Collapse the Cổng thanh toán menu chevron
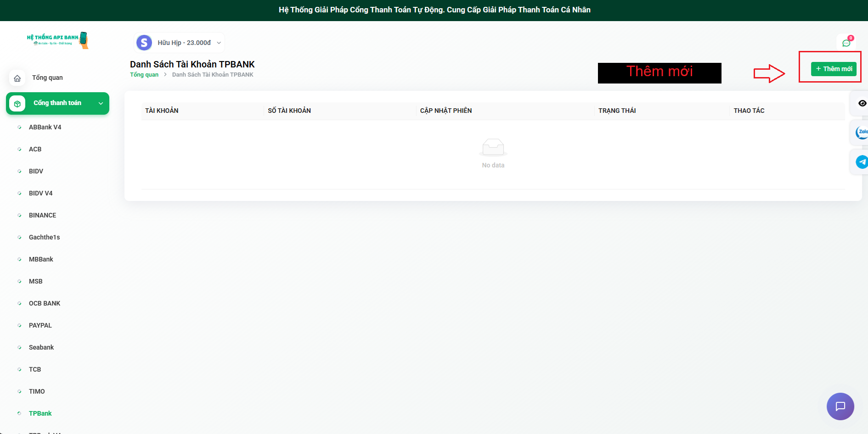The height and width of the screenshot is (434, 868). (101, 104)
